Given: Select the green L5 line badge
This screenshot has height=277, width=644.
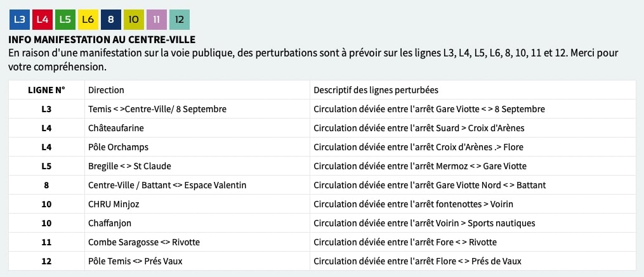Looking at the screenshot, I should click(x=65, y=20).
